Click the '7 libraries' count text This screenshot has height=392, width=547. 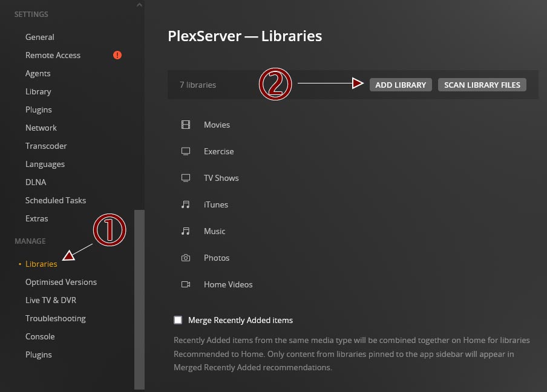pyautogui.click(x=198, y=85)
